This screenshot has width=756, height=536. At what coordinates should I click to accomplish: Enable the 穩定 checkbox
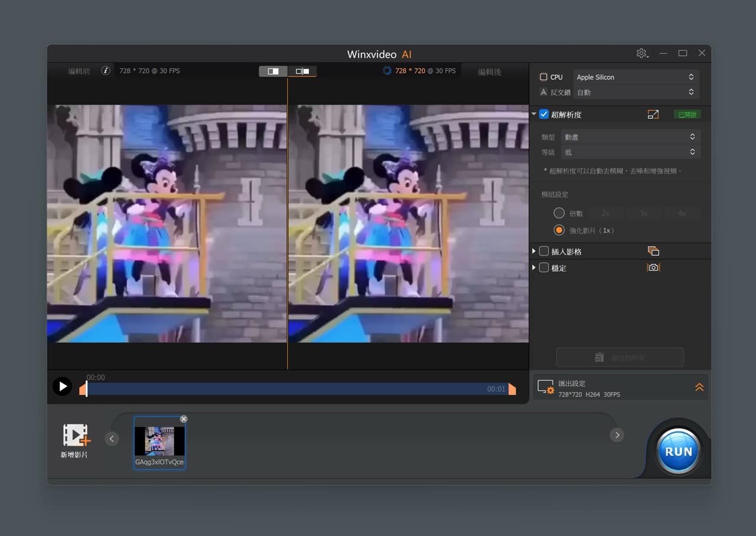(544, 268)
